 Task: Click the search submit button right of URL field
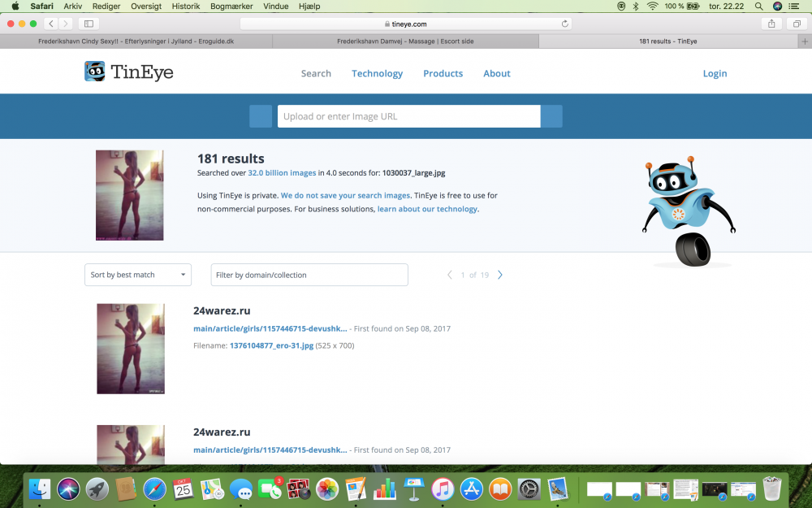[x=551, y=116]
